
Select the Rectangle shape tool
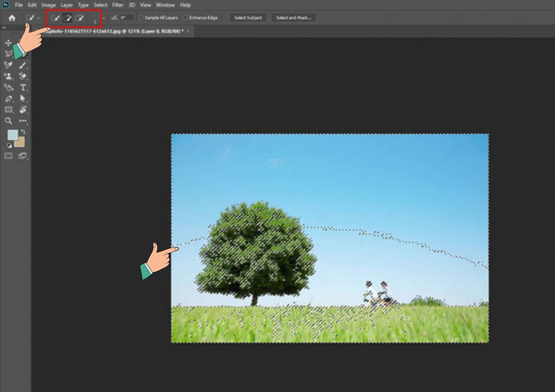coord(8,110)
